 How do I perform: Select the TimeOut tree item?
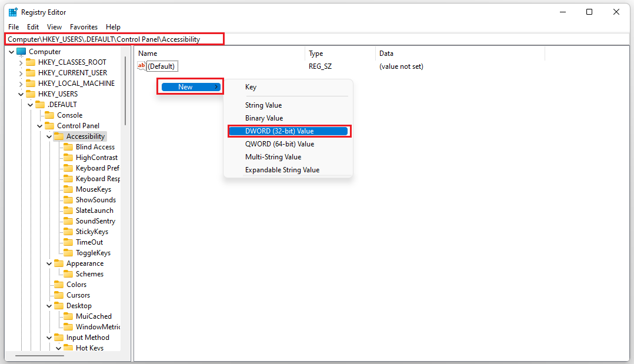point(89,242)
